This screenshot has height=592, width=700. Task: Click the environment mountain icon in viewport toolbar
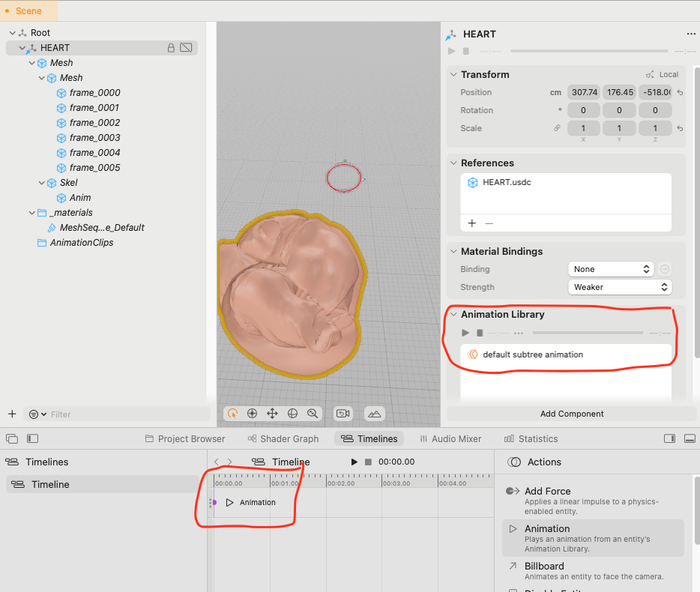pyautogui.click(x=374, y=413)
